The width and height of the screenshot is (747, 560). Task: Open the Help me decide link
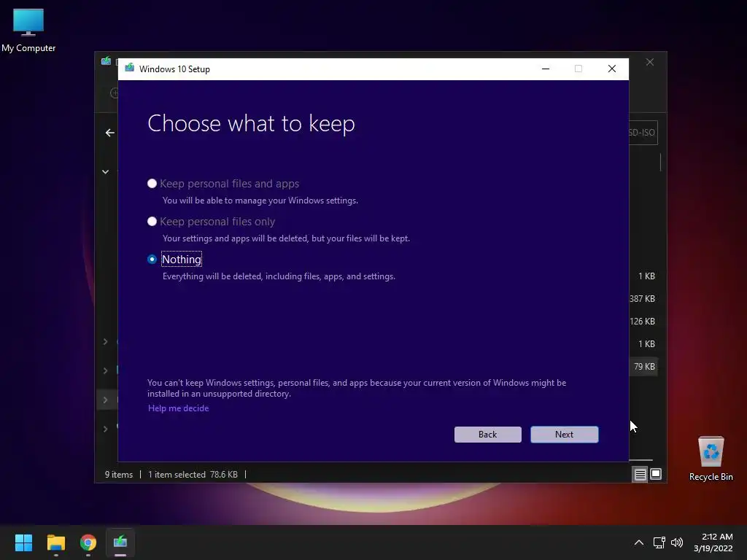(x=178, y=408)
